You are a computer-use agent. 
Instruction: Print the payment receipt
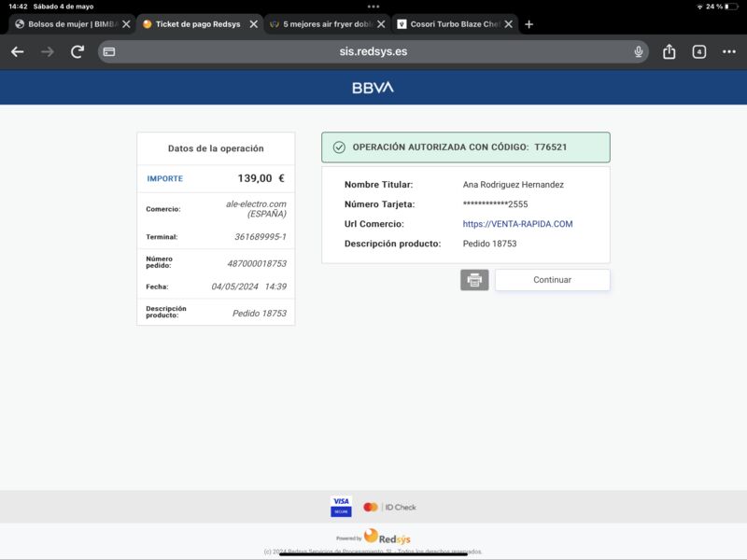coord(474,280)
